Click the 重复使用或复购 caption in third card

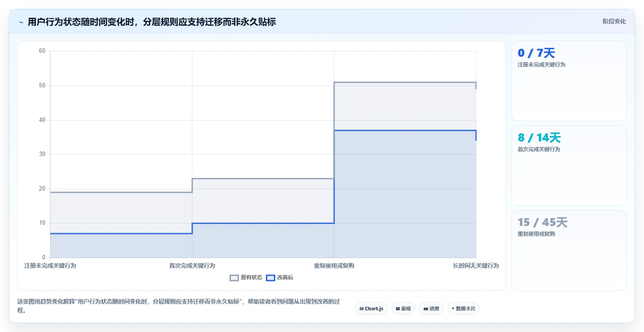pyautogui.click(x=536, y=234)
